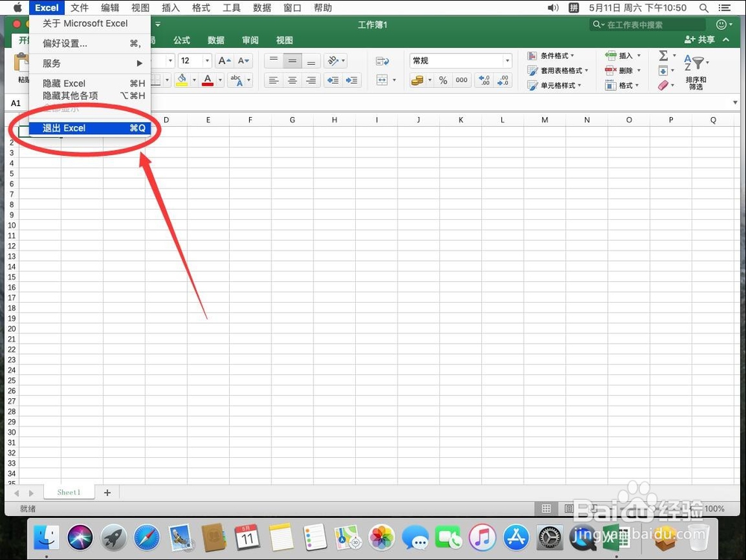The image size is (746, 560).
Task: Switch to 公式 ribbon tab
Action: tap(181, 40)
